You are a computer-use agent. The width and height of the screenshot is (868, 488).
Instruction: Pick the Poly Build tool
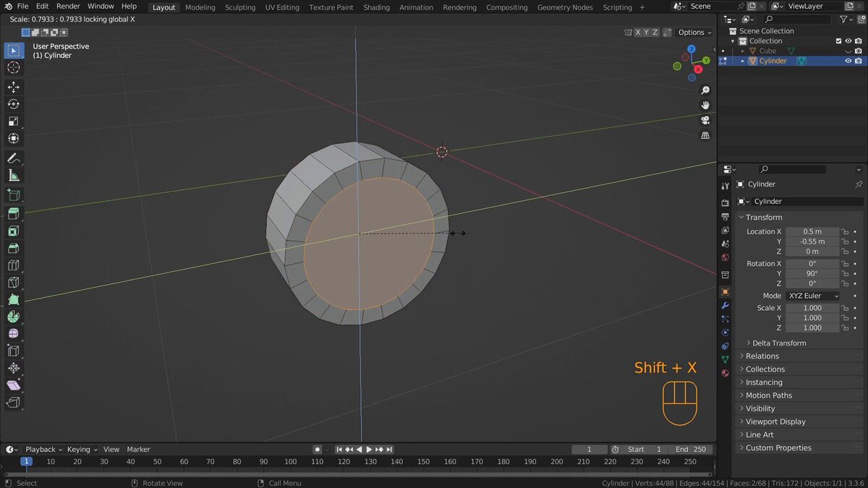click(x=14, y=300)
